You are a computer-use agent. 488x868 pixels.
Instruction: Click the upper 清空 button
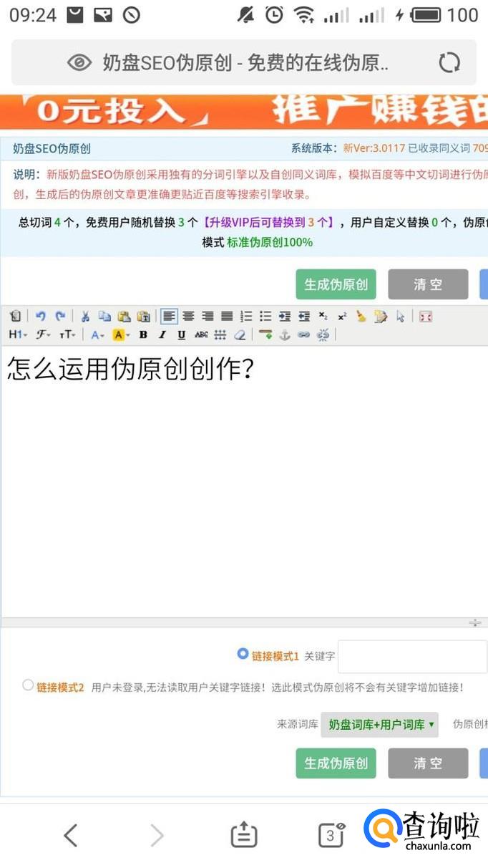[x=428, y=284]
